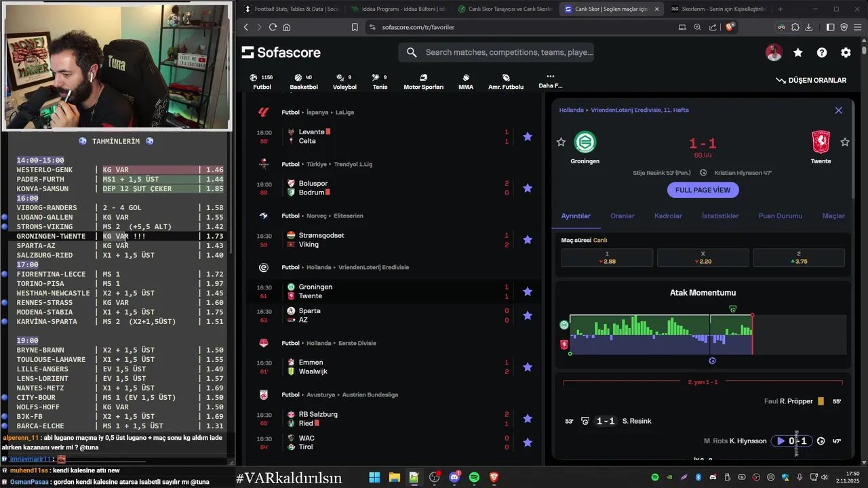Click the Sofascore logo
This screenshot has height=488, width=868.
pyautogui.click(x=281, y=52)
